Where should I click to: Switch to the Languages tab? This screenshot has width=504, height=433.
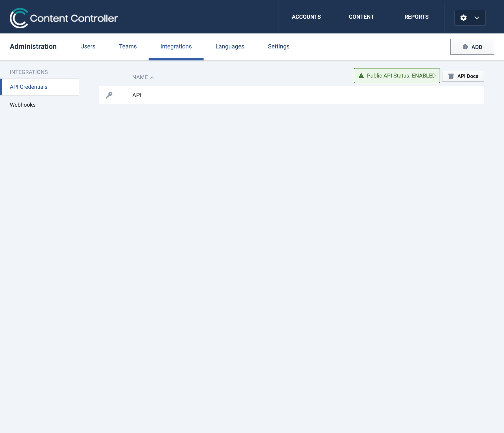[230, 46]
